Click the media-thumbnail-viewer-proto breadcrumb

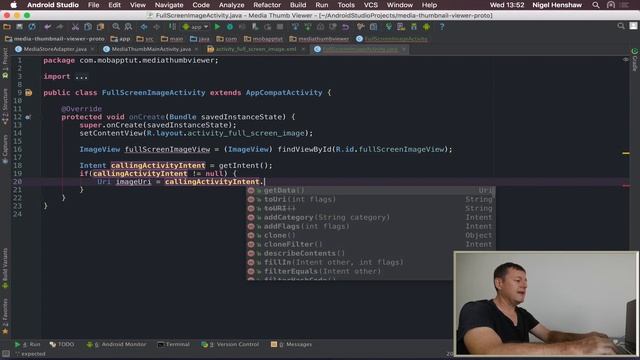click(55, 39)
